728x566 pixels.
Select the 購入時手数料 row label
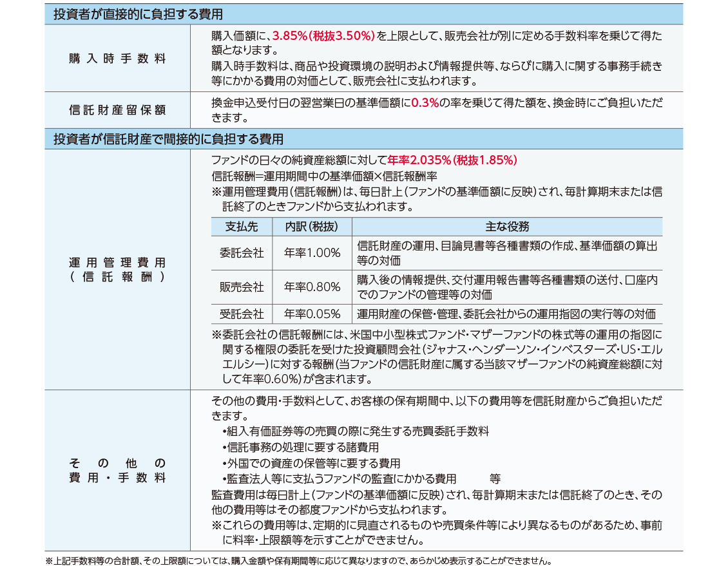coord(117,59)
